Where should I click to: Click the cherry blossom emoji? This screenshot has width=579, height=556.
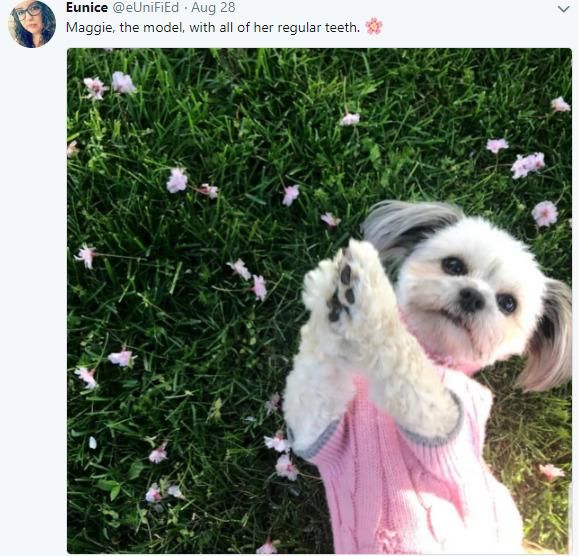[x=374, y=27]
